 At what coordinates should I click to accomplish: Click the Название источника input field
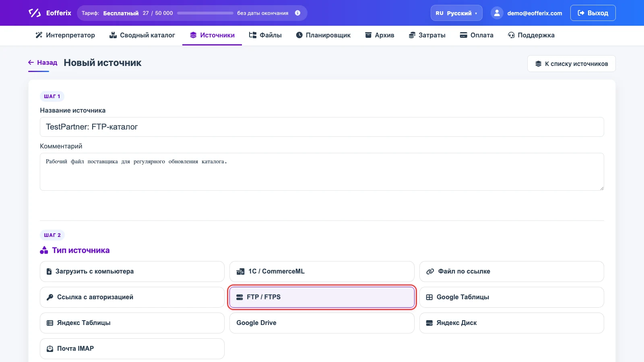[322, 127]
